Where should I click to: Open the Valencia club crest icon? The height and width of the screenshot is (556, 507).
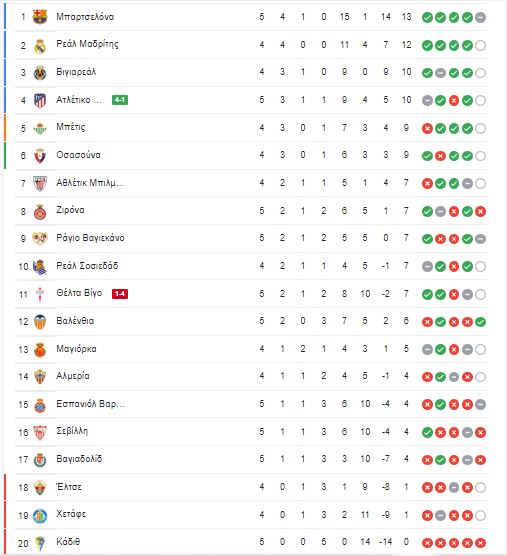click(x=40, y=322)
